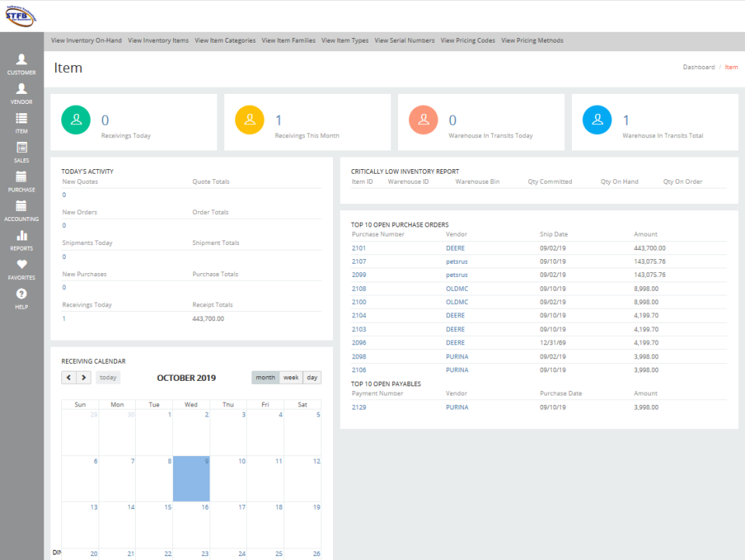Open the Purchase section icon
Viewport: 745px width, 560px height.
tap(21, 178)
